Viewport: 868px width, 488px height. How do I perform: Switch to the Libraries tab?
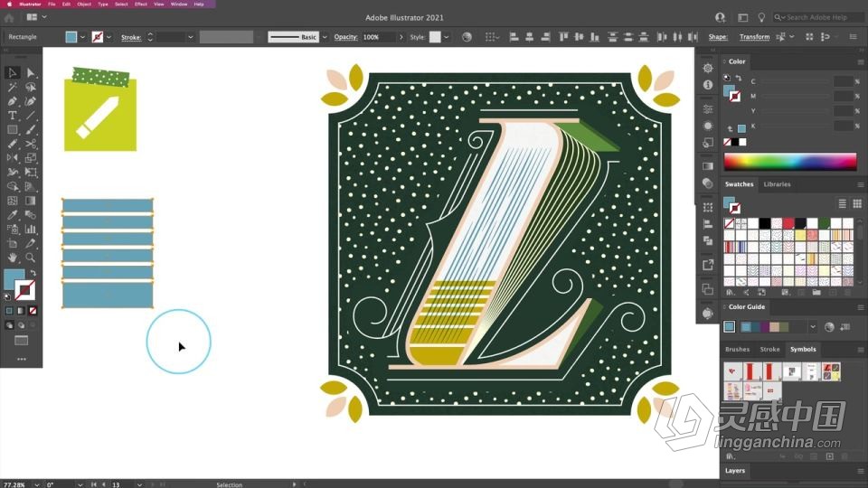777,184
